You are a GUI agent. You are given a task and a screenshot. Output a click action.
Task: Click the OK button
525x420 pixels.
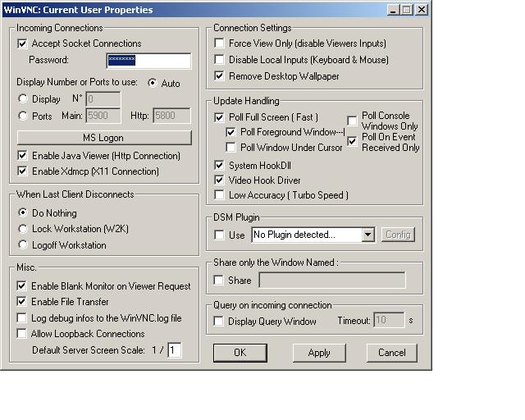point(240,353)
